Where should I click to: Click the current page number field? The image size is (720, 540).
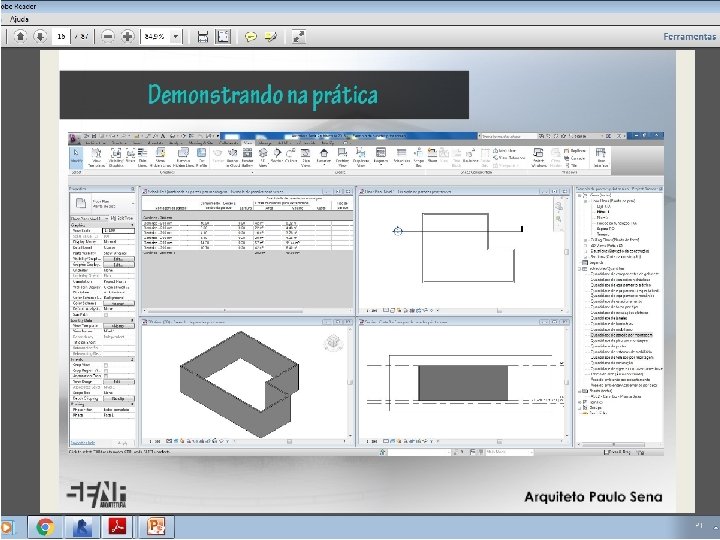point(61,36)
